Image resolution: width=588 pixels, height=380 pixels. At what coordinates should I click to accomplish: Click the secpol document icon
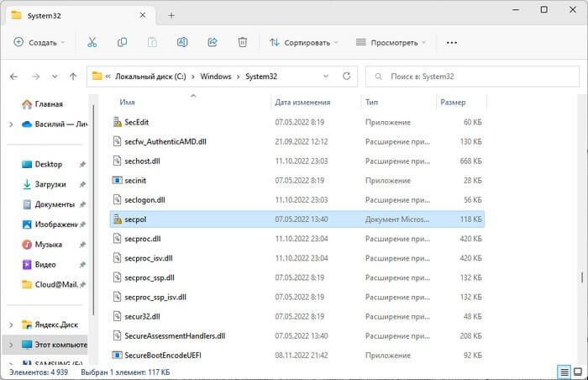[x=118, y=219]
